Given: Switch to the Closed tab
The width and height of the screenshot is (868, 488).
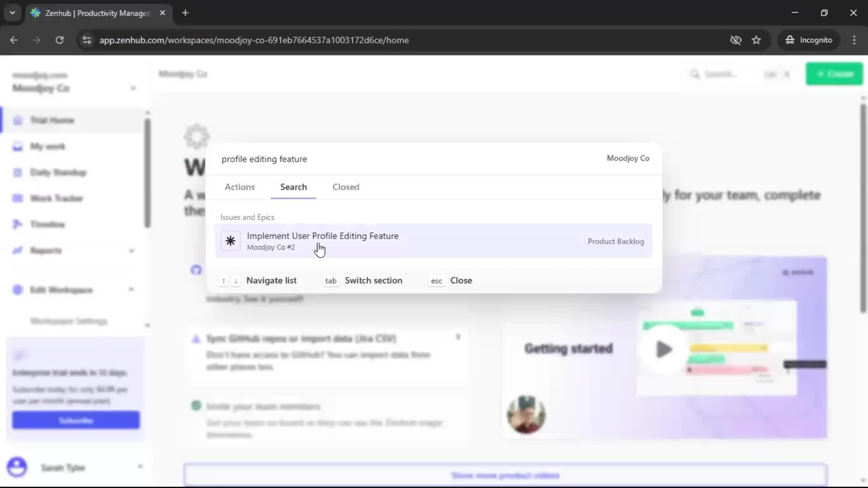Looking at the screenshot, I should point(345,187).
